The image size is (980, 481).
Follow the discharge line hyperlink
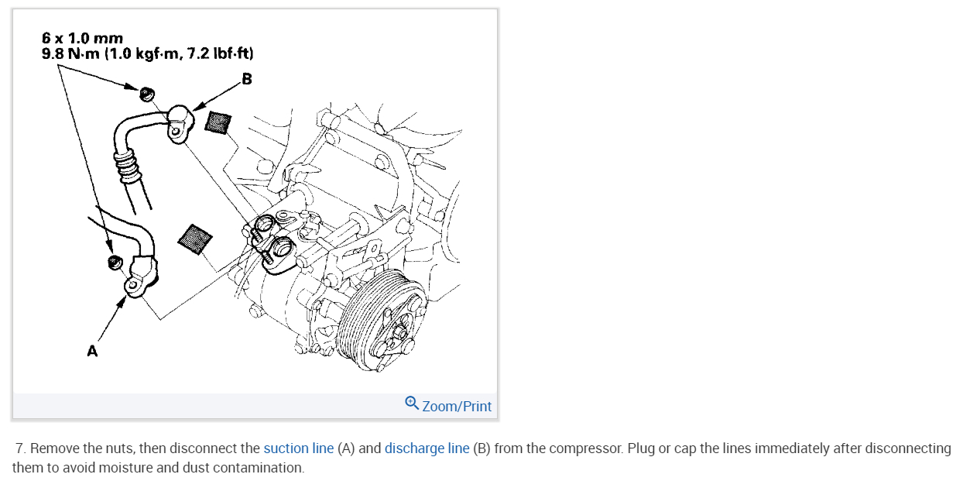(x=427, y=448)
